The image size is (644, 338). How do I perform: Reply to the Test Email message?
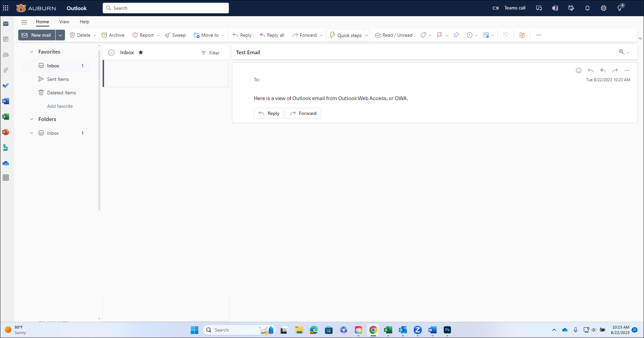coord(242,35)
